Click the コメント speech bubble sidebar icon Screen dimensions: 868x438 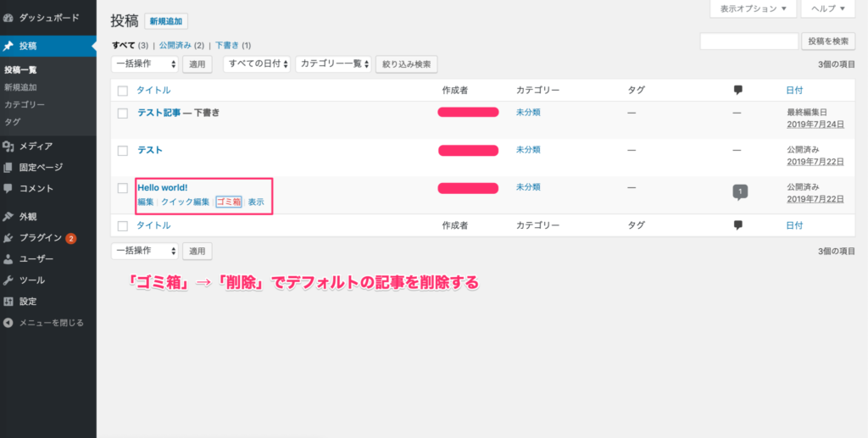point(8,188)
